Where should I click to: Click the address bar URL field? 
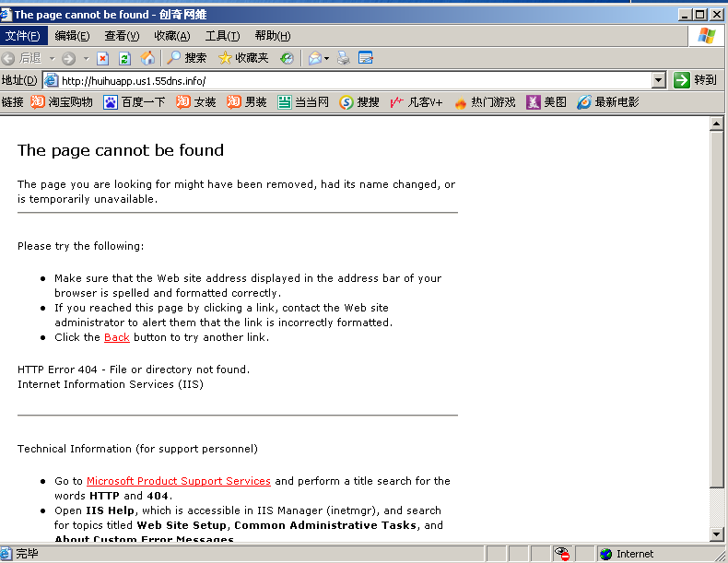coord(350,80)
